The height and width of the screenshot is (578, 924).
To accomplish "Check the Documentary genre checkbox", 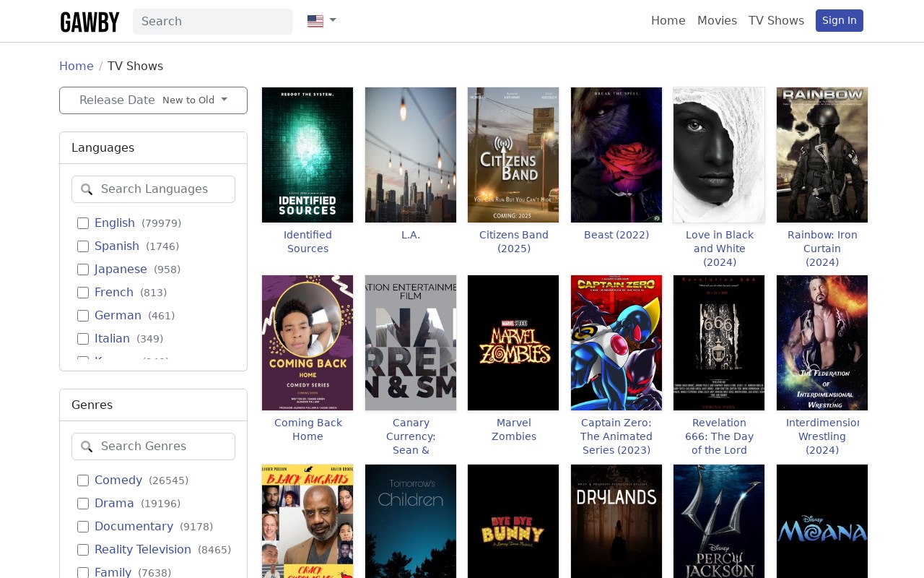I will (x=83, y=527).
